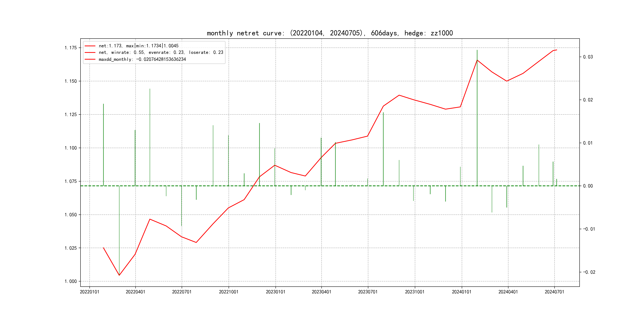This screenshot has width=644, height=322.
Task: Click the 20231001 x-axis date label
Action: coord(414,292)
